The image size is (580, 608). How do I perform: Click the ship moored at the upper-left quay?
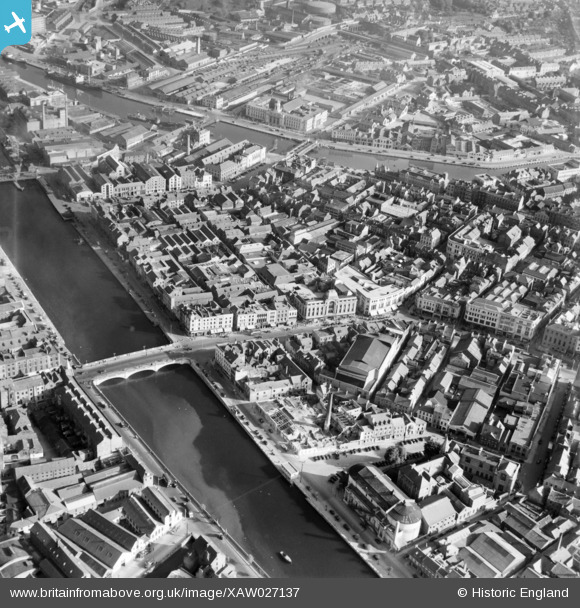74,81
